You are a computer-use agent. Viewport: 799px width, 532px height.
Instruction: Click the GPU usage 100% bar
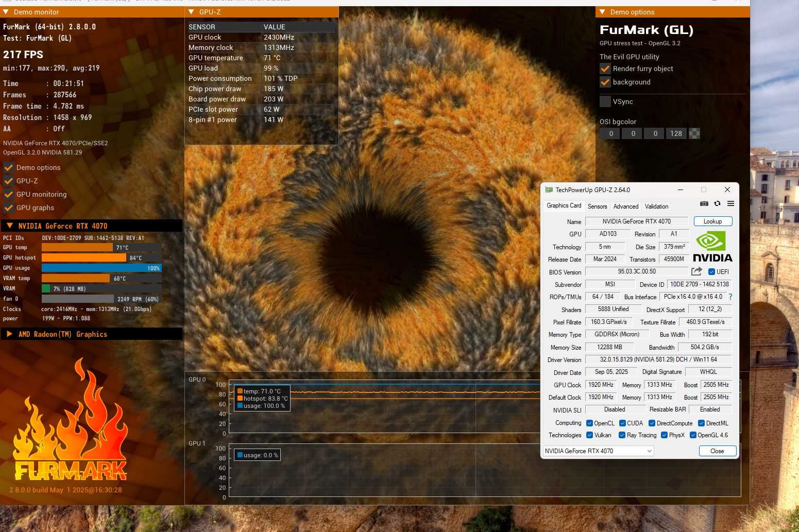pyautogui.click(x=101, y=268)
